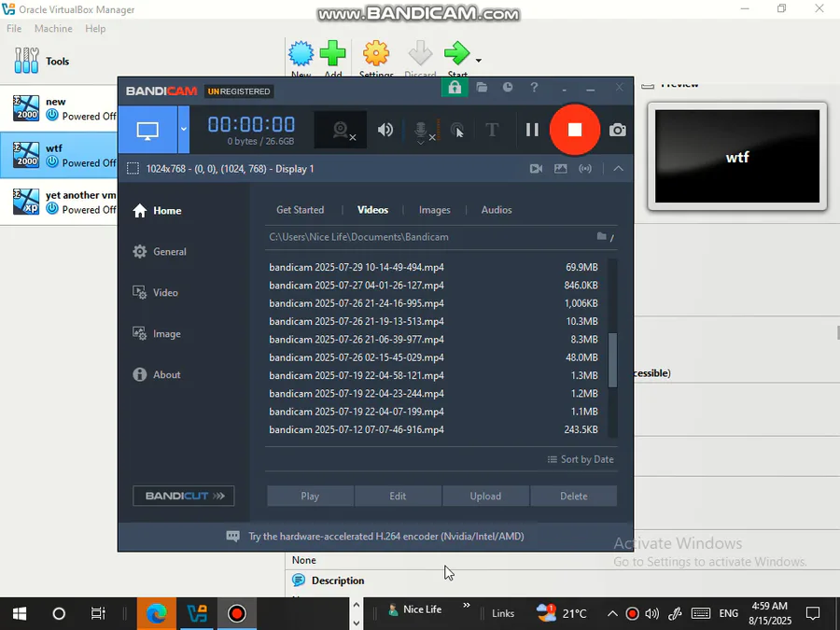
Task: Click the wtf preview thumbnail in VirtualBox
Action: [737, 157]
